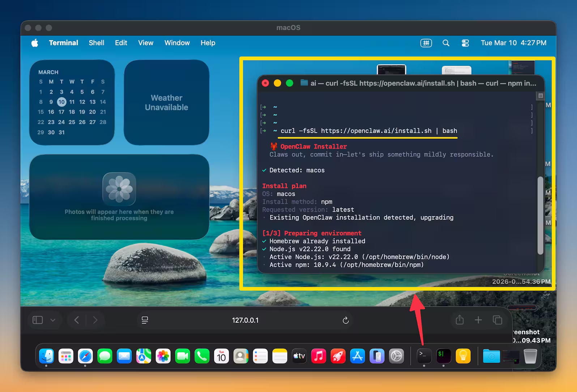This screenshot has height=392, width=577.
Task: Click the Weather Unavailable widget
Action: click(167, 102)
